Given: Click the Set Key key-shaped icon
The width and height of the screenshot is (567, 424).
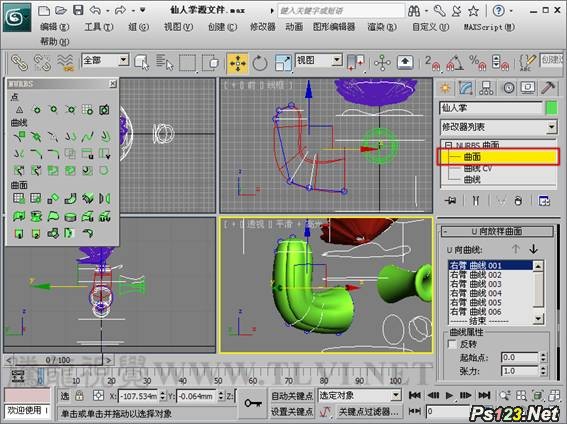Looking at the screenshot, I should click(253, 403).
